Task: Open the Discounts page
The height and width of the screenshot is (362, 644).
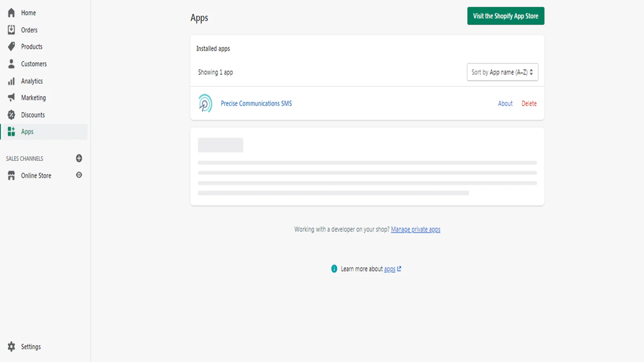Action: pos(33,115)
